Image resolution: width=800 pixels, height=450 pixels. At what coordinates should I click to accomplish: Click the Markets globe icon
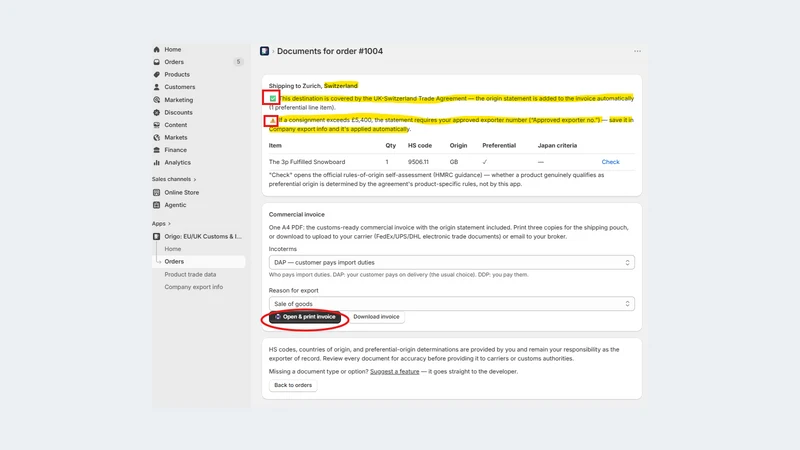(x=157, y=138)
